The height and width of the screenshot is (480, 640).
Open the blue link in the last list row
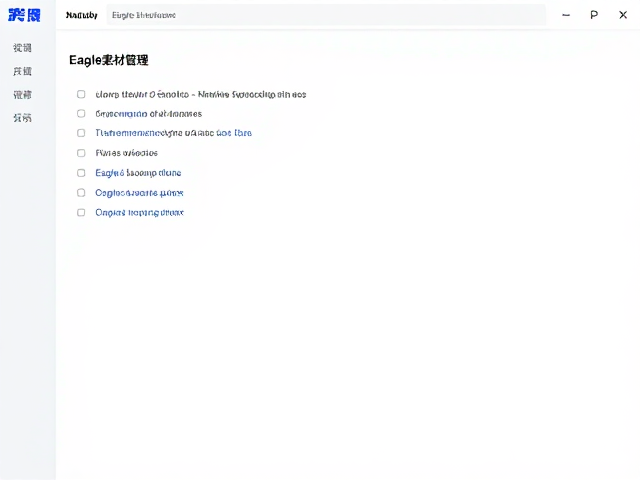pos(140,213)
